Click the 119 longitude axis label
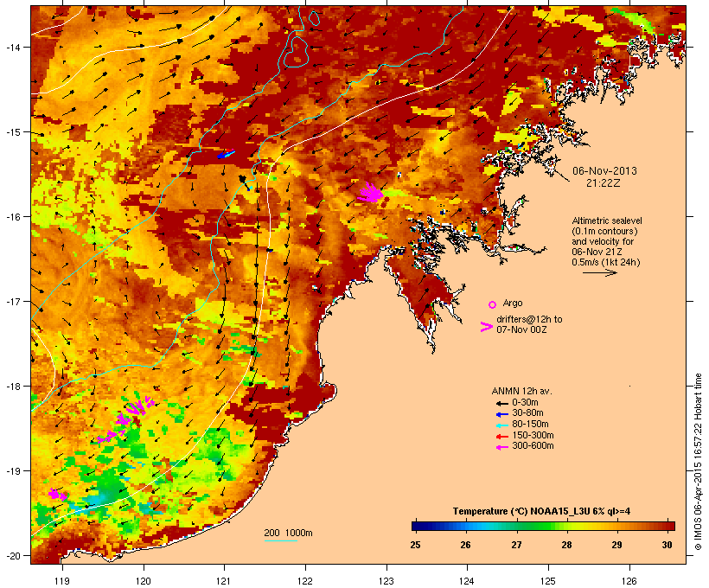709x588 pixels. (62, 581)
